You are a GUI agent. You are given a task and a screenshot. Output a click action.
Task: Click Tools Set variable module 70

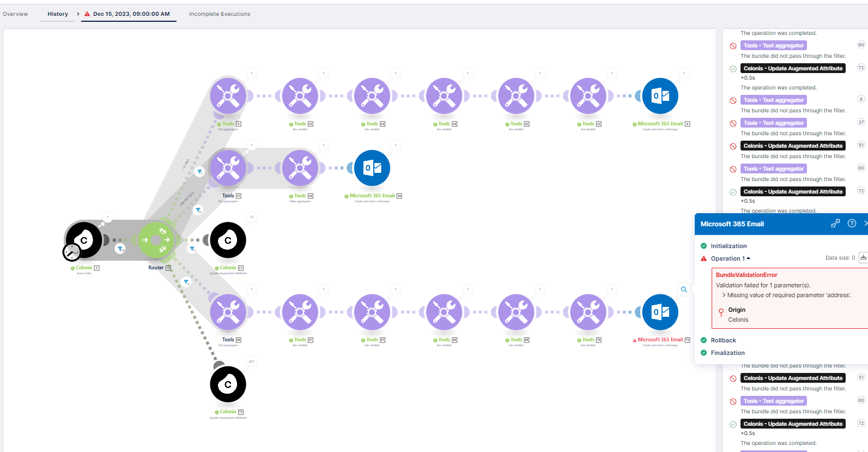(588, 312)
